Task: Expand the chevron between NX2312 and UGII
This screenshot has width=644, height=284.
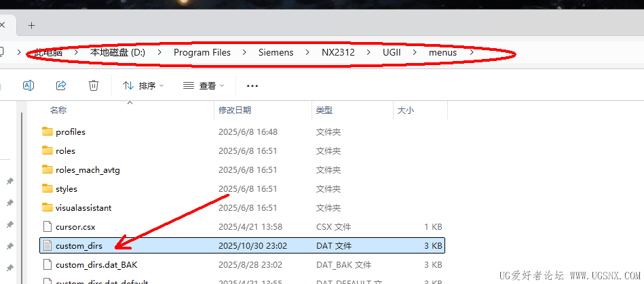Action: click(368, 53)
